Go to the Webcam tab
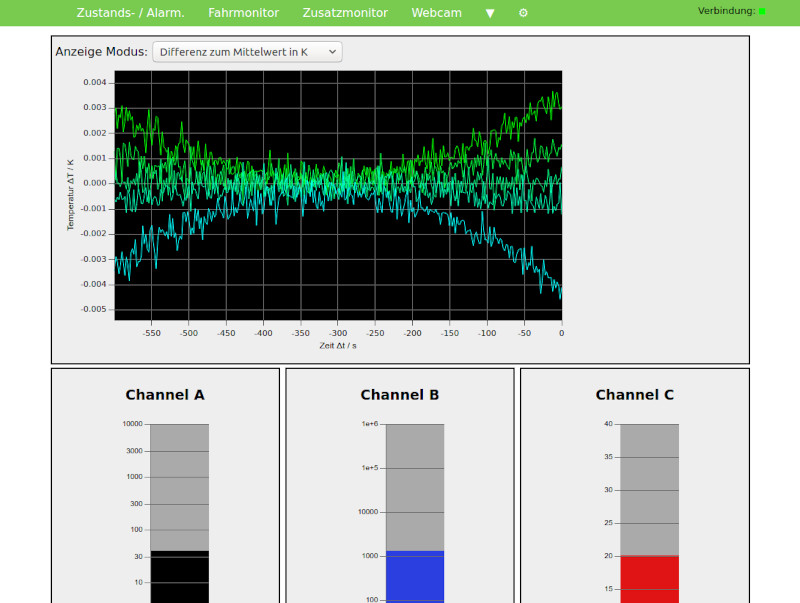Image resolution: width=800 pixels, height=603 pixels. 436,13
